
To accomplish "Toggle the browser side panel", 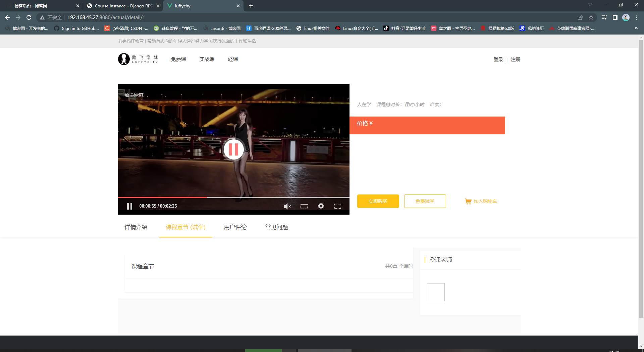I will (x=615, y=17).
